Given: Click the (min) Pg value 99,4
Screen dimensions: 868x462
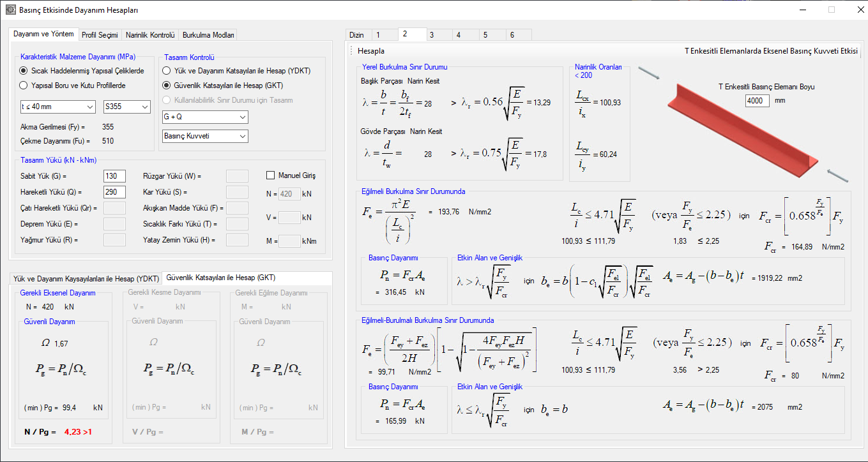Looking at the screenshot, I should (69, 406).
